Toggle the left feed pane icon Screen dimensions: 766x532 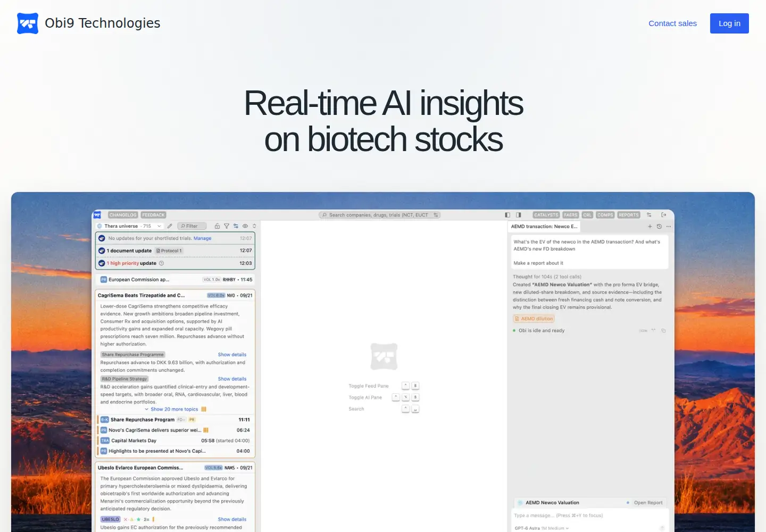pyautogui.click(x=507, y=215)
